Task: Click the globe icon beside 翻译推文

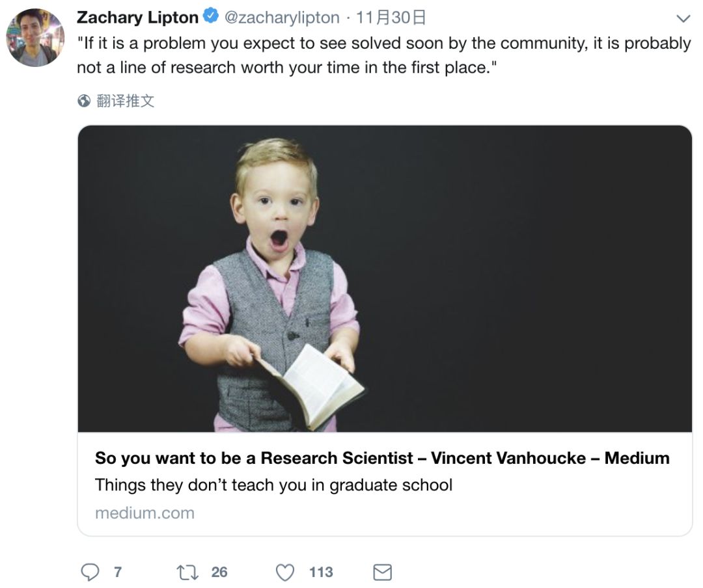Action: click(x=84, y=101)
